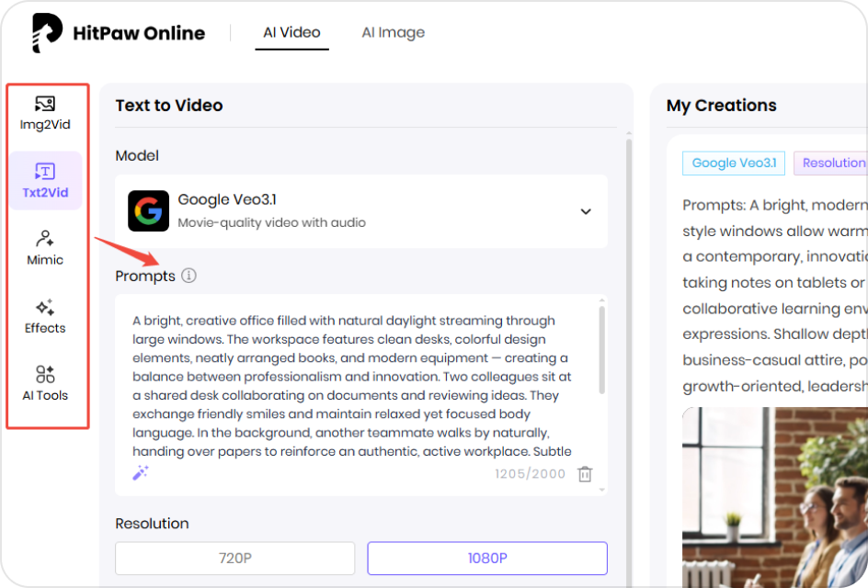The width and height of the screenshot is (868, 588).
Task: Select the AI Video tab
Action: (291, 31)
